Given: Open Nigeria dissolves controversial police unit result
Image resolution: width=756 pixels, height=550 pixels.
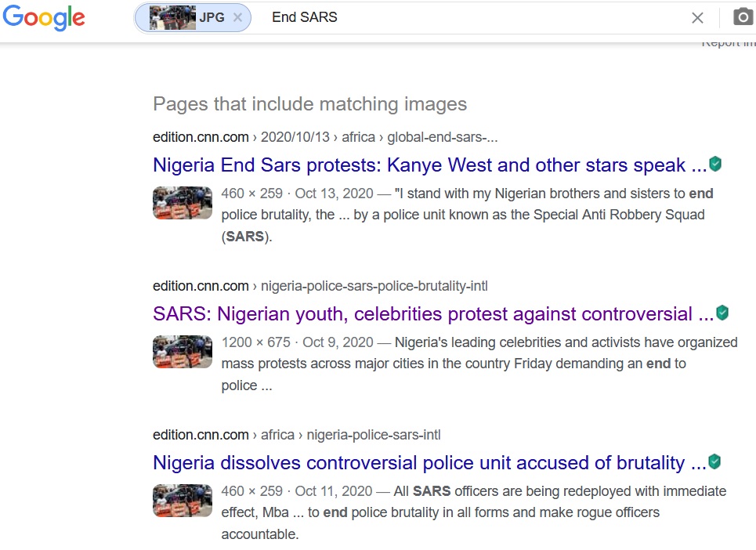Looking at the screenshot, I should point(429,463).
